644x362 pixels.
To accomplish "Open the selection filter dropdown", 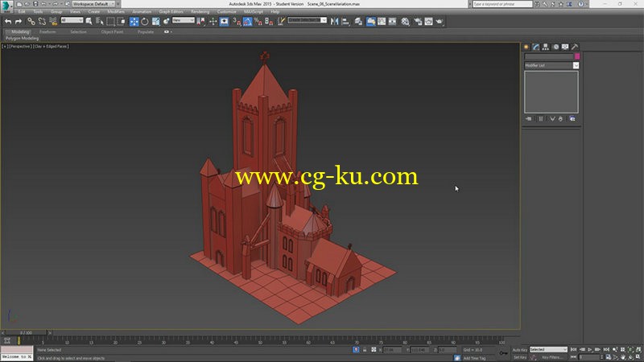I will [x=72, y=20].
